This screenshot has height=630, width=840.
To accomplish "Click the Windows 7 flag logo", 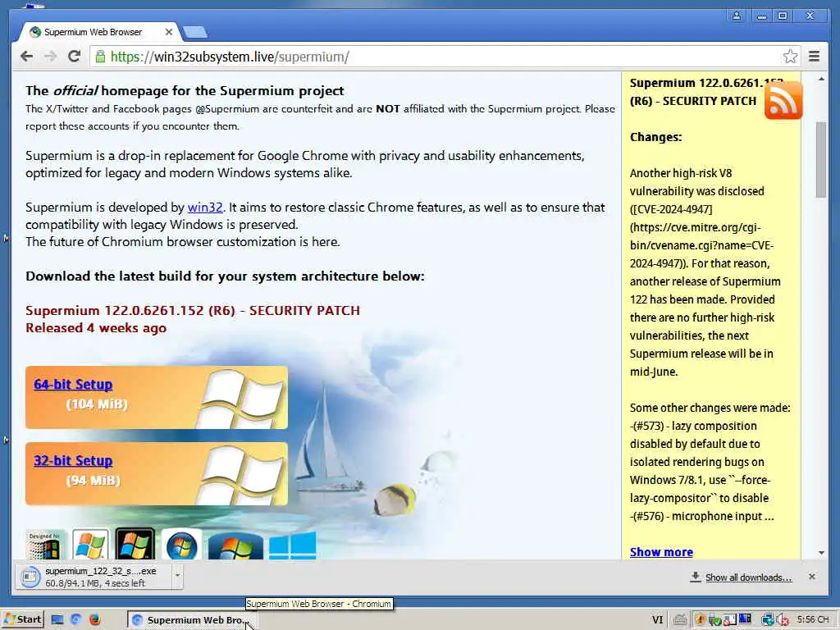I will click(235, 546).
